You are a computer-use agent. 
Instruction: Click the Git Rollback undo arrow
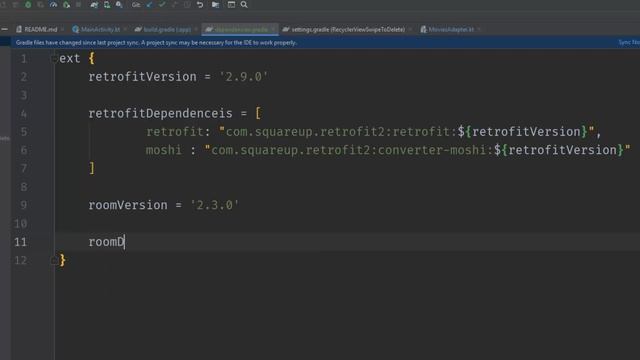(x=200, y=4)
